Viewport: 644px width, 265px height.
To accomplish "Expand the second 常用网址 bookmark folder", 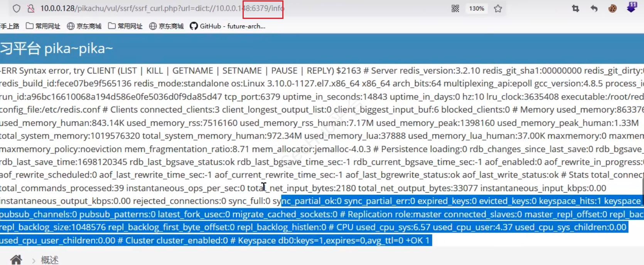I will pyautogui.click(x=125, y=26).
